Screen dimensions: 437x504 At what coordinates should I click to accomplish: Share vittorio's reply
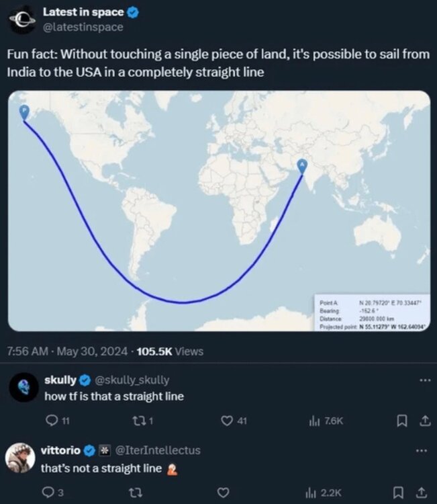424,492
